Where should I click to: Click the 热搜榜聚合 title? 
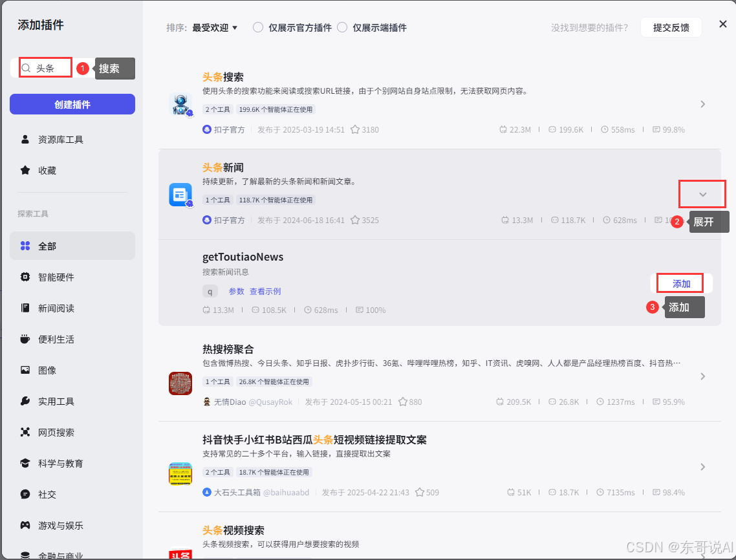coord(228,349)
